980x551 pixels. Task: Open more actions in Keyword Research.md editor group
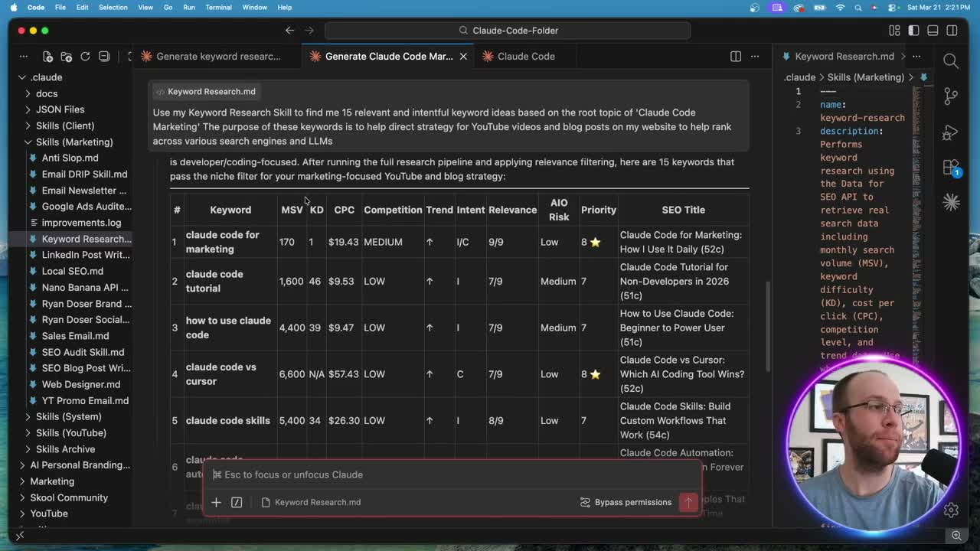point(916,56)
